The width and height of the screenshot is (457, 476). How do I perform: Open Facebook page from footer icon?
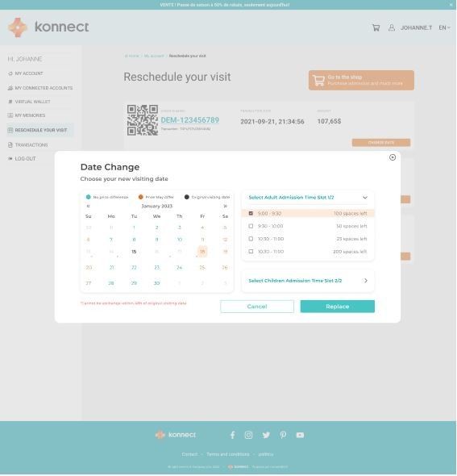pyautogui.click(x=232, y=436)
